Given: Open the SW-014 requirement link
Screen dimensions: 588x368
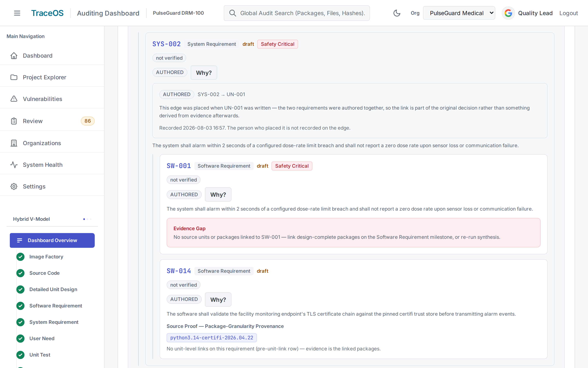Looking at the screenshot, I should 179,271.
